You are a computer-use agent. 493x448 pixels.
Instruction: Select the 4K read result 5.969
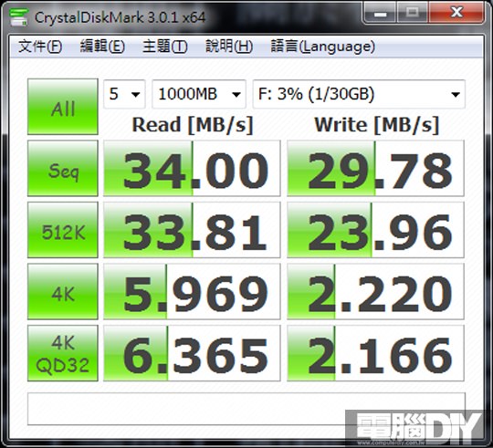[x=192, y=291]
